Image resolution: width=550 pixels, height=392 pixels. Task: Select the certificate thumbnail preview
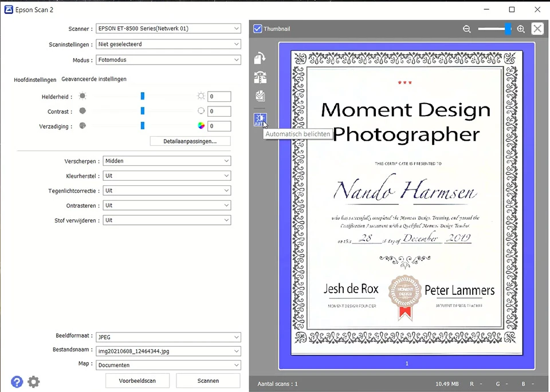click(x=407, y=205)
